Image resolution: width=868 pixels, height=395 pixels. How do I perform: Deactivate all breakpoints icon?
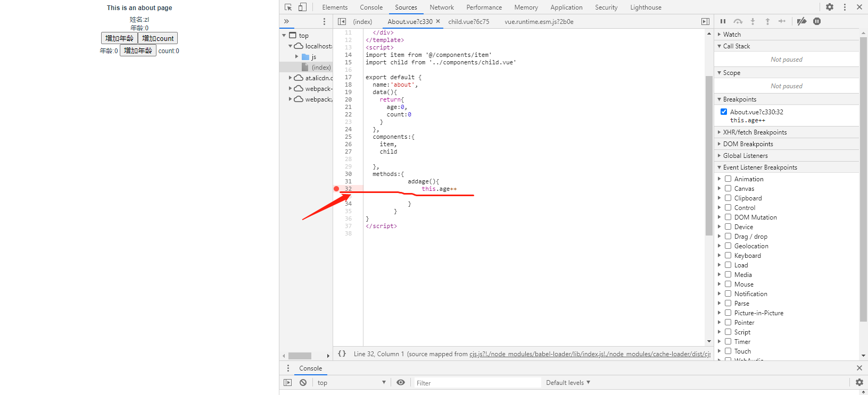tap(801, 21)
